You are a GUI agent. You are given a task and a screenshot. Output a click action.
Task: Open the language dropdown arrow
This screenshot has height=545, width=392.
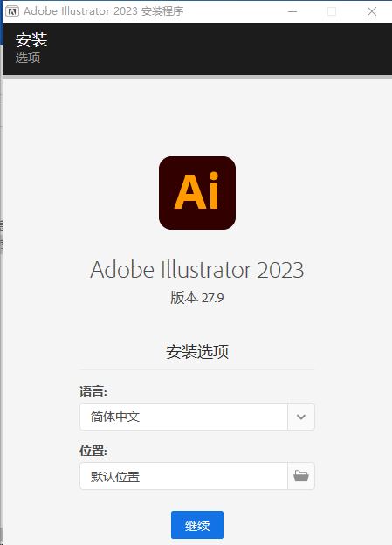301,417
